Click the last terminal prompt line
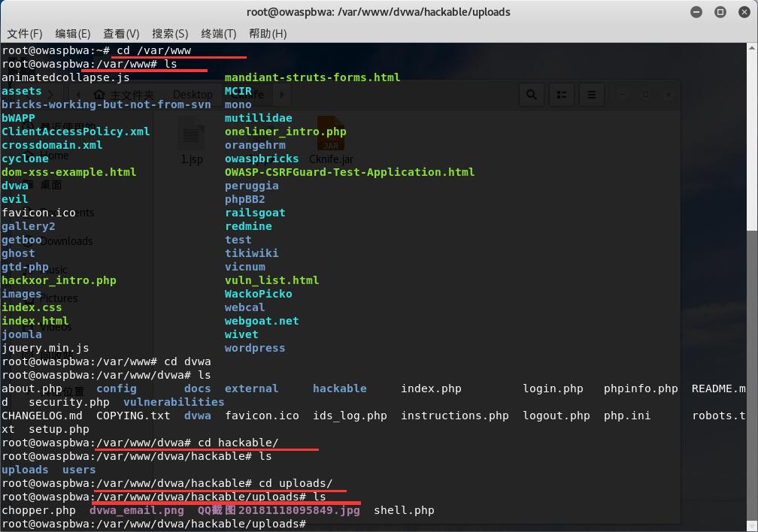758x532 pixels. pyautogui.click(x=153, y=524)
